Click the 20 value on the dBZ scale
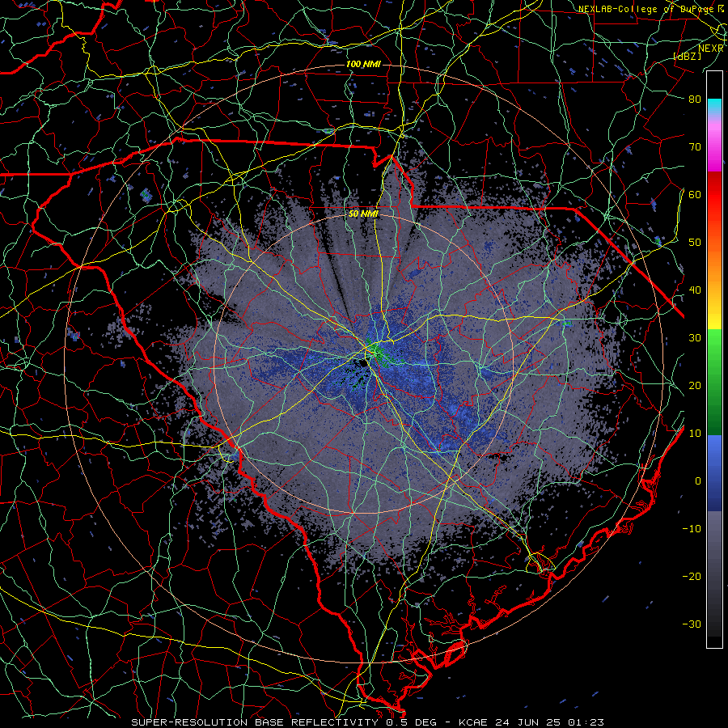The width and height of the screenshot is (728, 728). pyautogui.click(x=695, y=385)
